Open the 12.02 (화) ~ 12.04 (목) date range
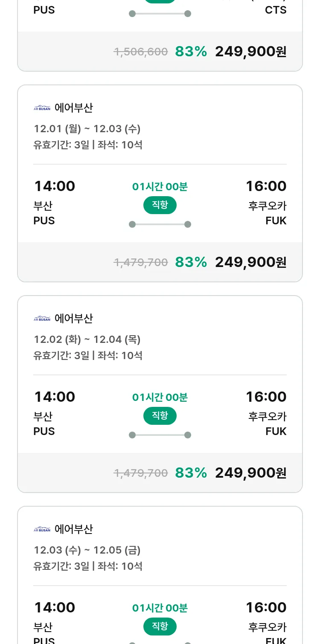Viewport: 320px width, 644px height. coord(87,339)
